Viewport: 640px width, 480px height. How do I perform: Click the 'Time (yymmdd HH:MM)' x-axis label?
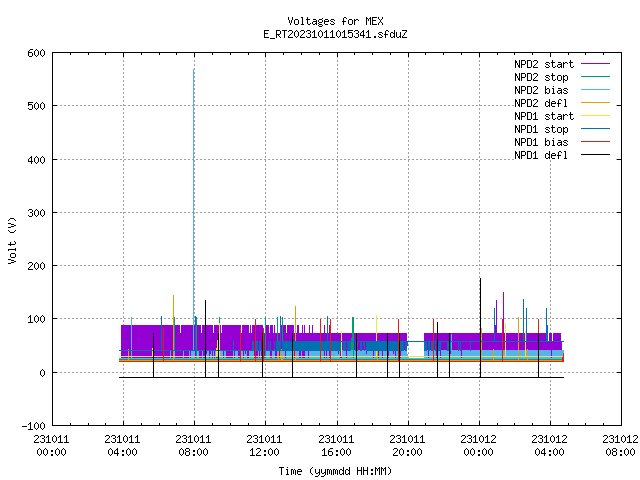point(335,471)
